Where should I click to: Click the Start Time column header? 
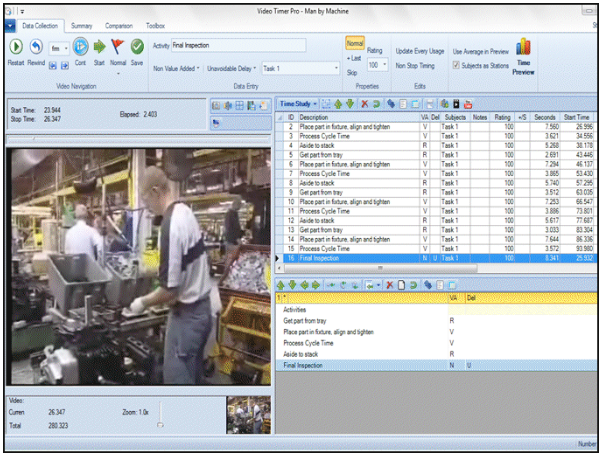tap(576, 117)
